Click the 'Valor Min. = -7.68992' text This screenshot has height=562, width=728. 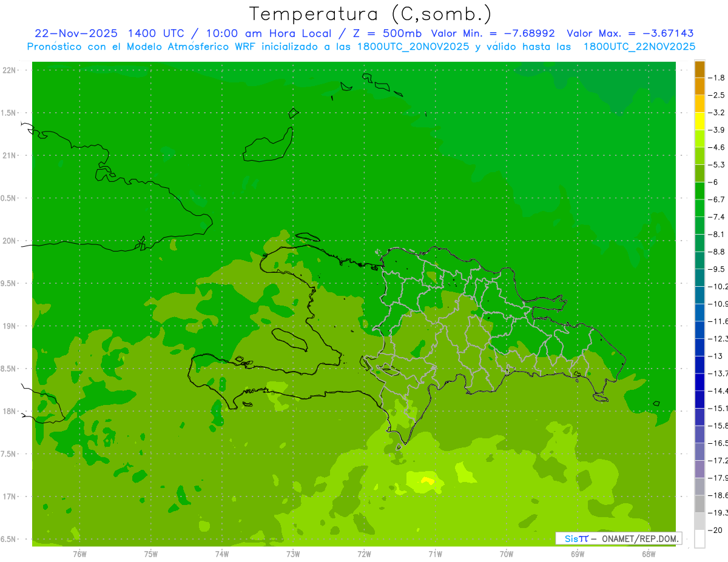[492, 33]
